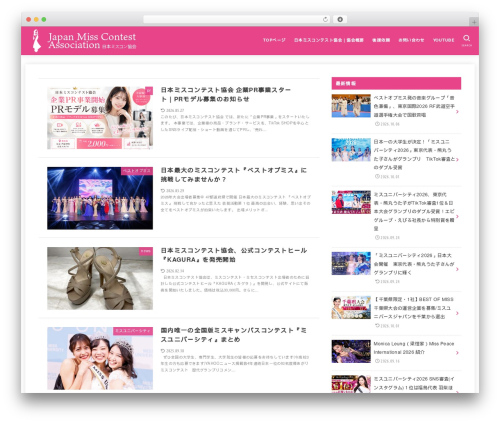The height and width of the screenshot is (423, 500).
Task: Click the date under the PRモデル募集 article title
Action: tap(173, 110)
